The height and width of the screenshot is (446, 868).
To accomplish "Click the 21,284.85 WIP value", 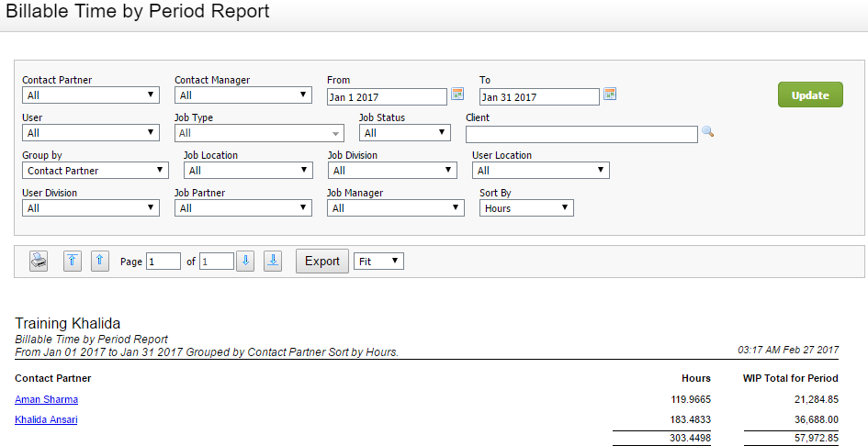I will click(816, 399).
